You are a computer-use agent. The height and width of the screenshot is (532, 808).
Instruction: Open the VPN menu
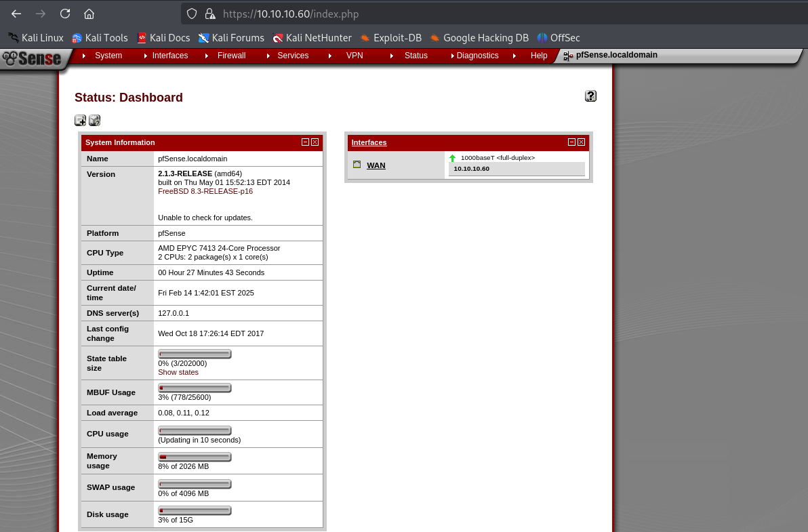point(355,56)
